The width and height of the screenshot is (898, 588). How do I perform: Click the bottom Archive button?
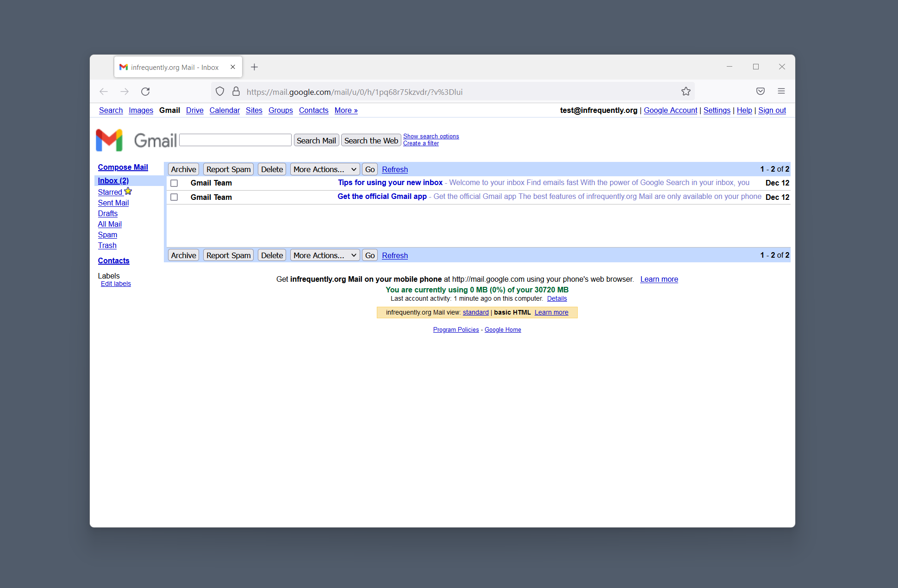pos(183,255)
